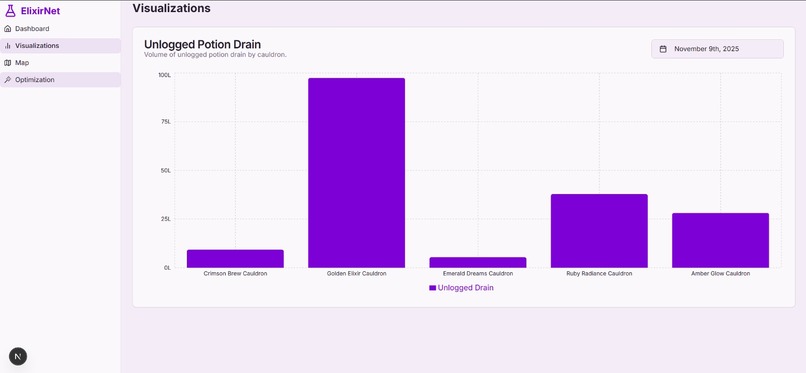Click the Dashboard home icon

[x=7, y=29]
